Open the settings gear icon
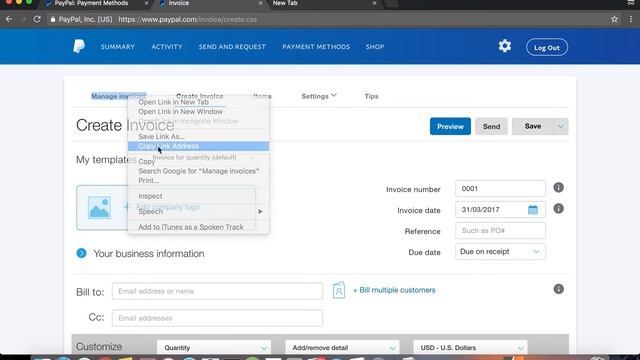 (x=505, y=46)
